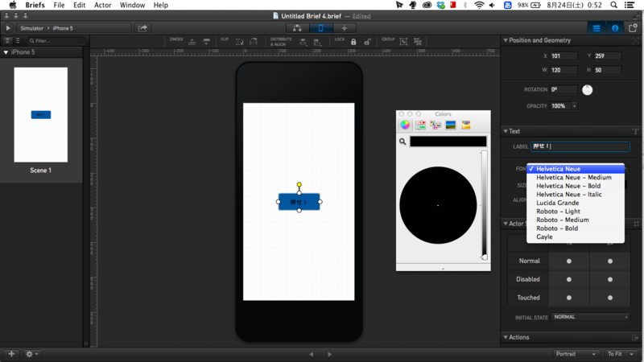Open the library panel icon at top right
The image size is (644, 362).
point(633,28)
